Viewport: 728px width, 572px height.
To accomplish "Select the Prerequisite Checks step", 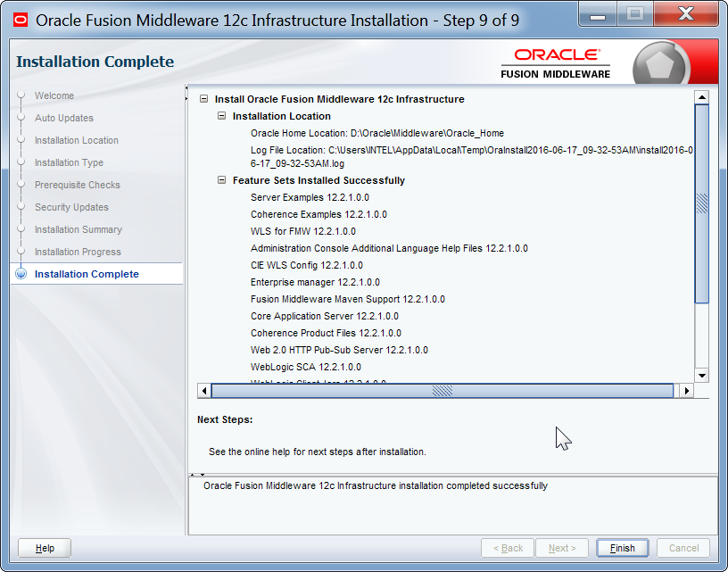I will click(x=78, y=185).
